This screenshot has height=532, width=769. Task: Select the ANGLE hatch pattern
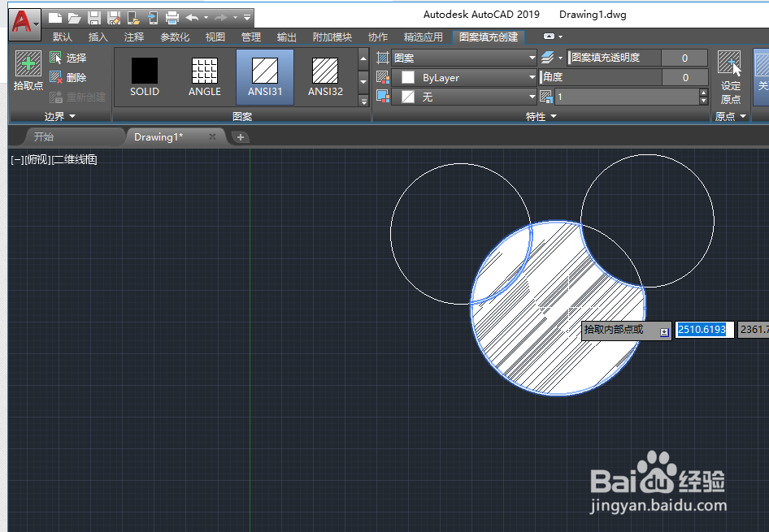click(x=205, y=77)
